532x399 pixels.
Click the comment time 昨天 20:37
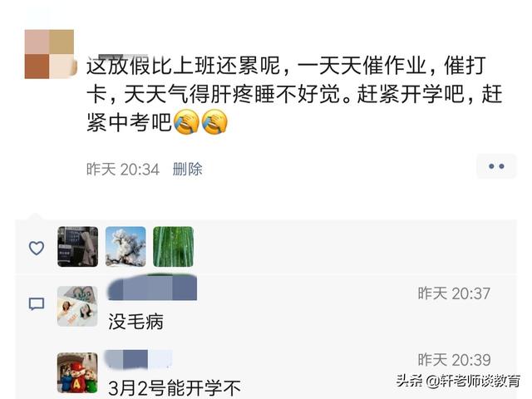click(x=454, y=293)
